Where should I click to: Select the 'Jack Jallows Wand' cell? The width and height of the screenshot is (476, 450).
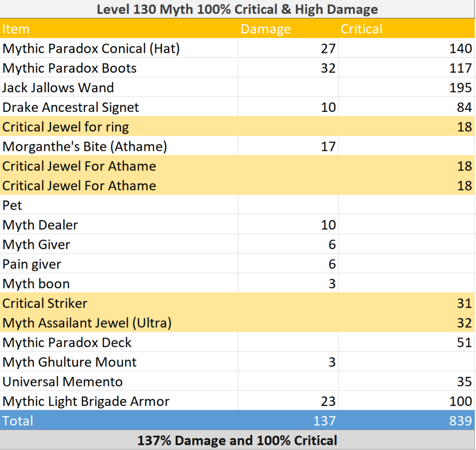(x=119, y=87)
